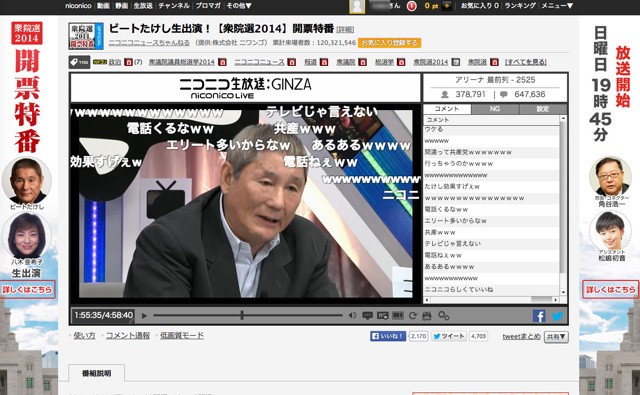Expand the メニュー dropdown menu

[557, 6]
